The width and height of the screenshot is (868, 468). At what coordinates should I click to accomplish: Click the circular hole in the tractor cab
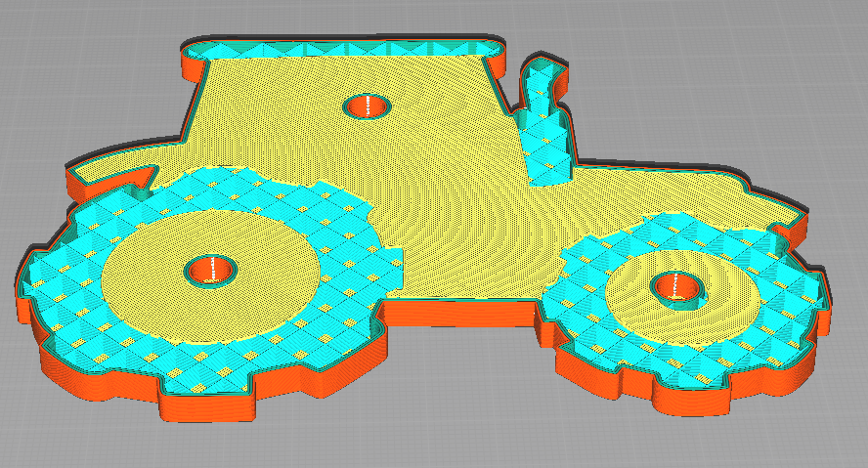367,106
